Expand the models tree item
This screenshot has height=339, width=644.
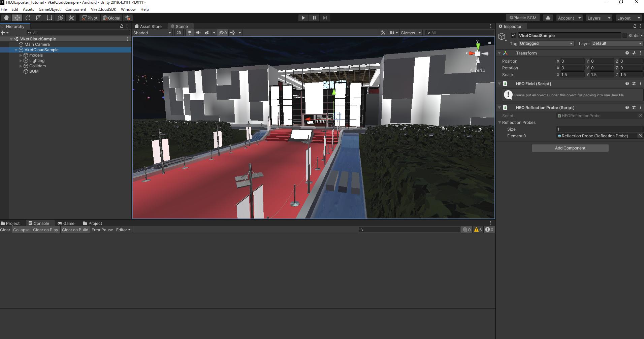pos(21,55)
